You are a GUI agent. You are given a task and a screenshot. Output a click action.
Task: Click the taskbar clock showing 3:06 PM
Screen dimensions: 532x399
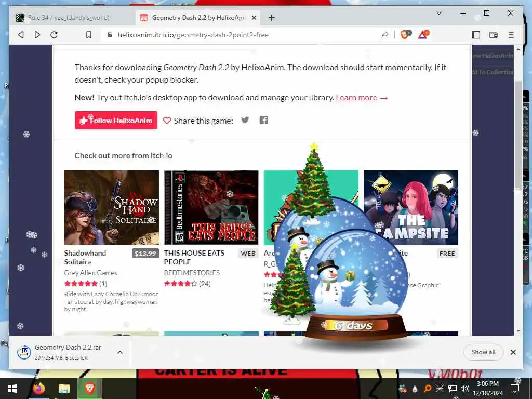point(488,389)
